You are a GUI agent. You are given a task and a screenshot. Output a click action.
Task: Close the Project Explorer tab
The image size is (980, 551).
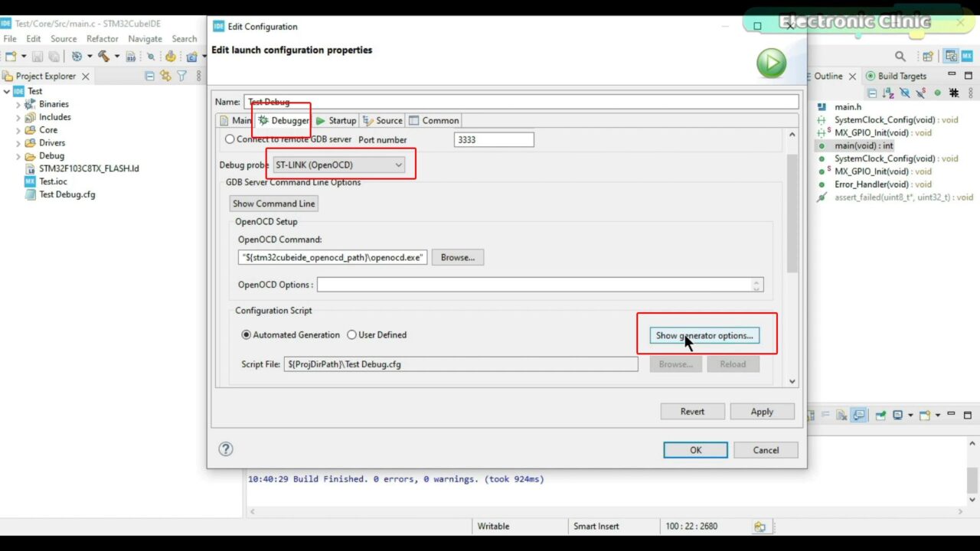point(85,76)
